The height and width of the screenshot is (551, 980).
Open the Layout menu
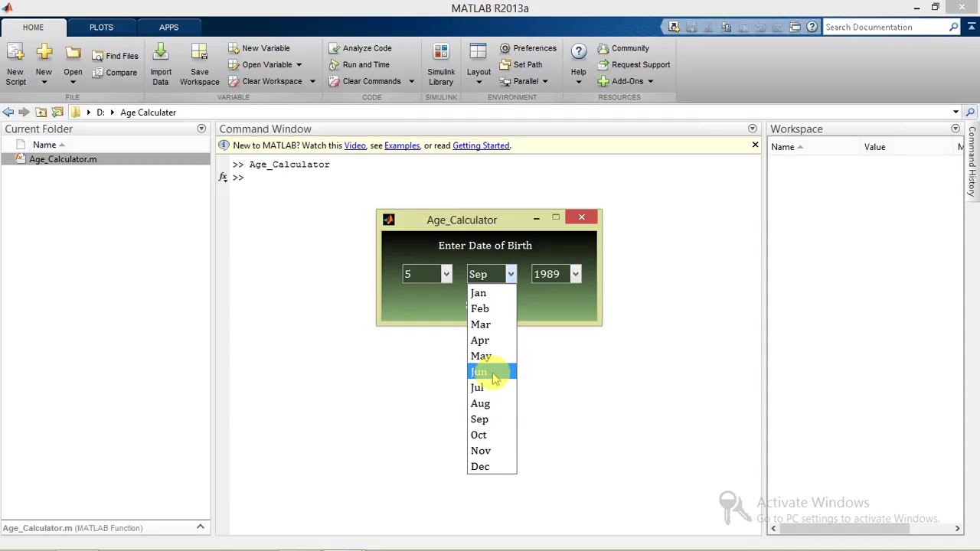click(479, 64)
